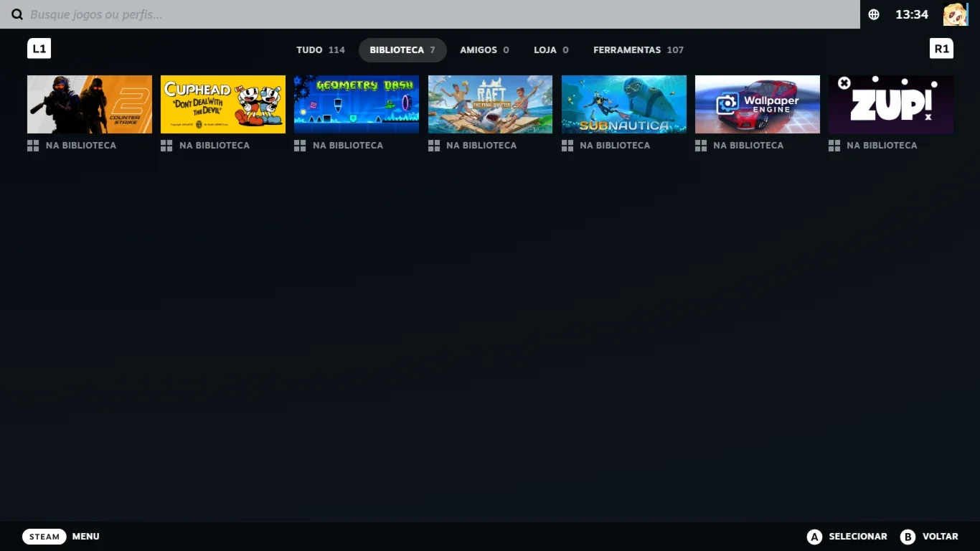Click 'NA BIBLIOTECA' label under Raft

[x=481, y=146]
